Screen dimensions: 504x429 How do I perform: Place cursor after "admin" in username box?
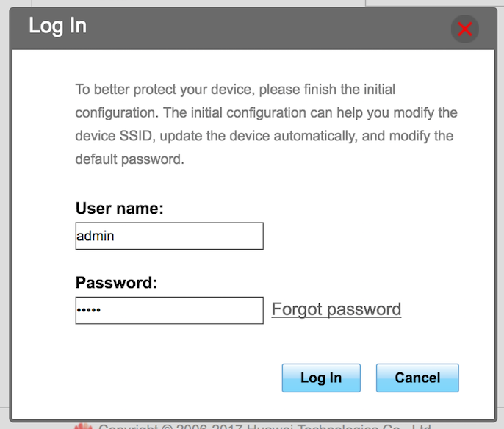[x=115, y=236]
